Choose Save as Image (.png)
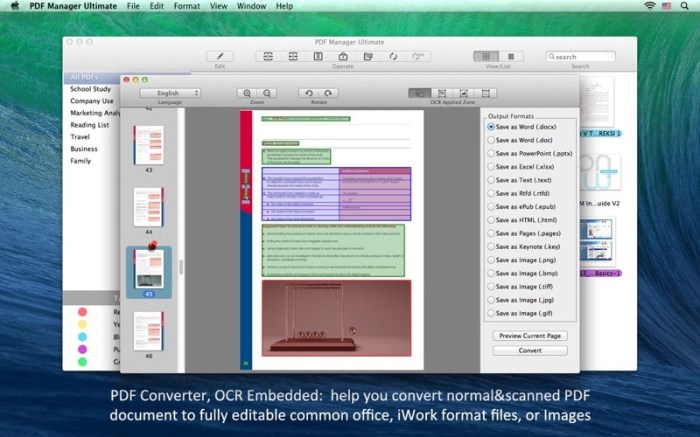Image resolution: width=700 pixels, height=437 pixels. [522, 260]
